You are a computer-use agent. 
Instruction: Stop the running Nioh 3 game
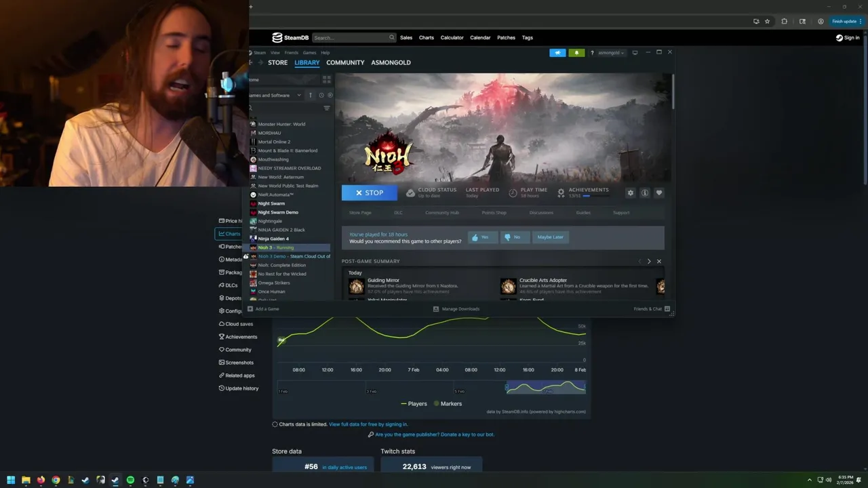point(370,192)
